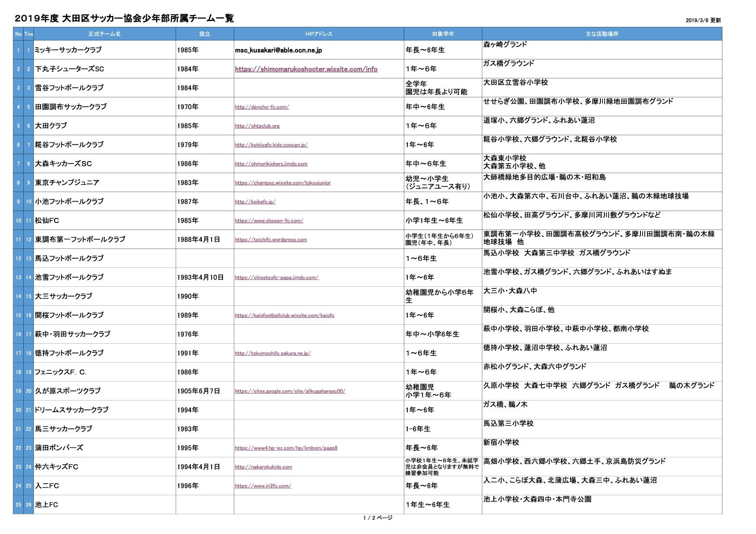Viewport: 756px width, 534px height.
Task: Open the koikefc.jp link
Action: point(255,202)
